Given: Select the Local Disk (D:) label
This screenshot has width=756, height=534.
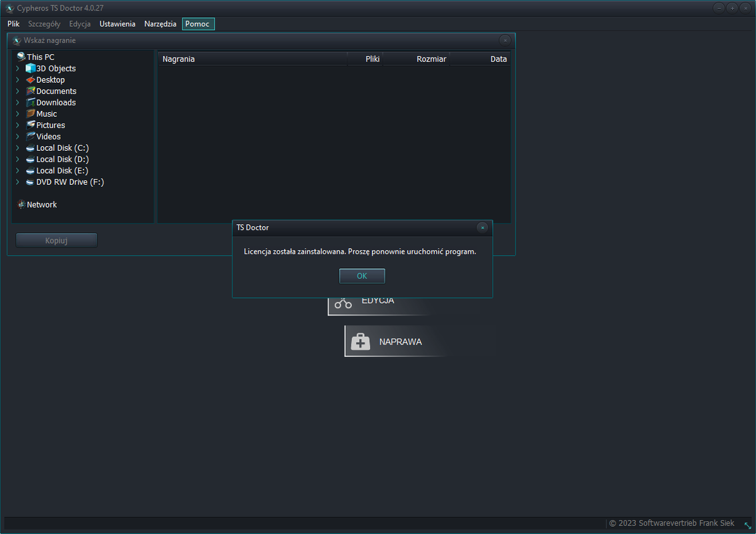Looking at the screenshot, I should [63, 159].
